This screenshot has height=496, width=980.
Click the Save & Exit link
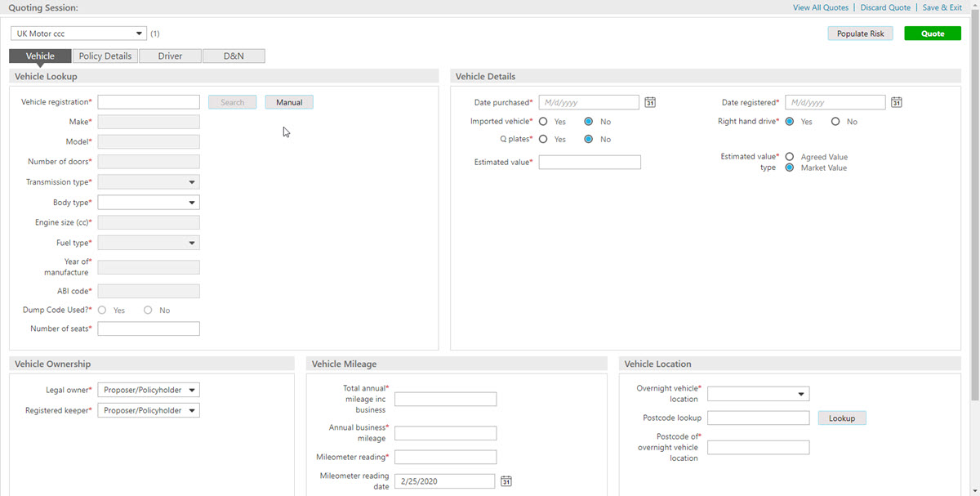pos(942,7)
